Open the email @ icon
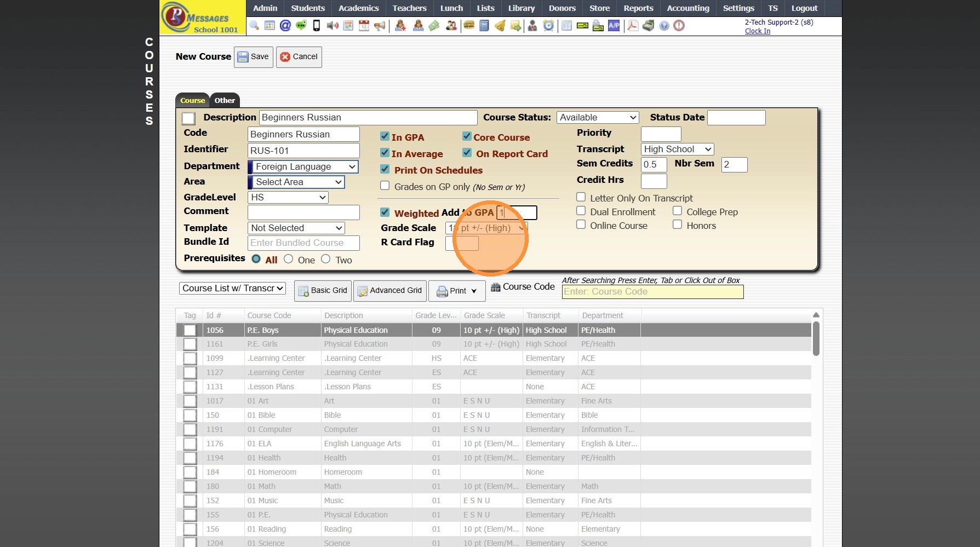 coord(285,25)
